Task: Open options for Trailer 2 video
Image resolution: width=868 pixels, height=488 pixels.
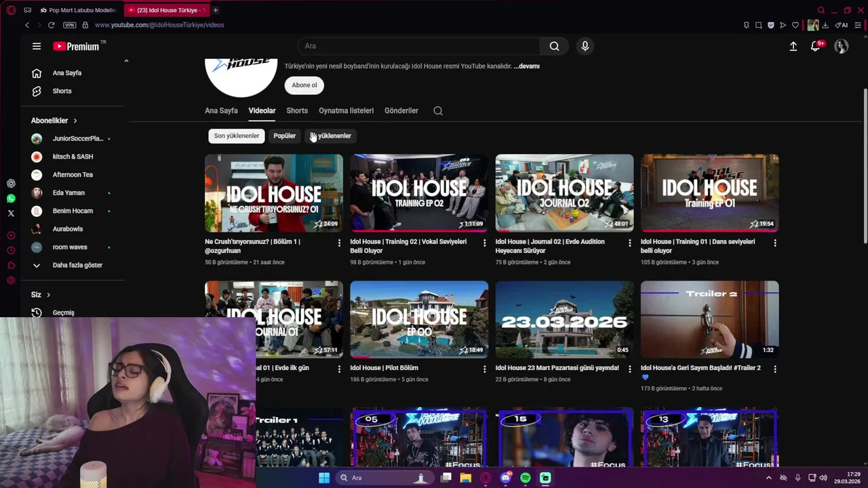Action: click(774, 369)
